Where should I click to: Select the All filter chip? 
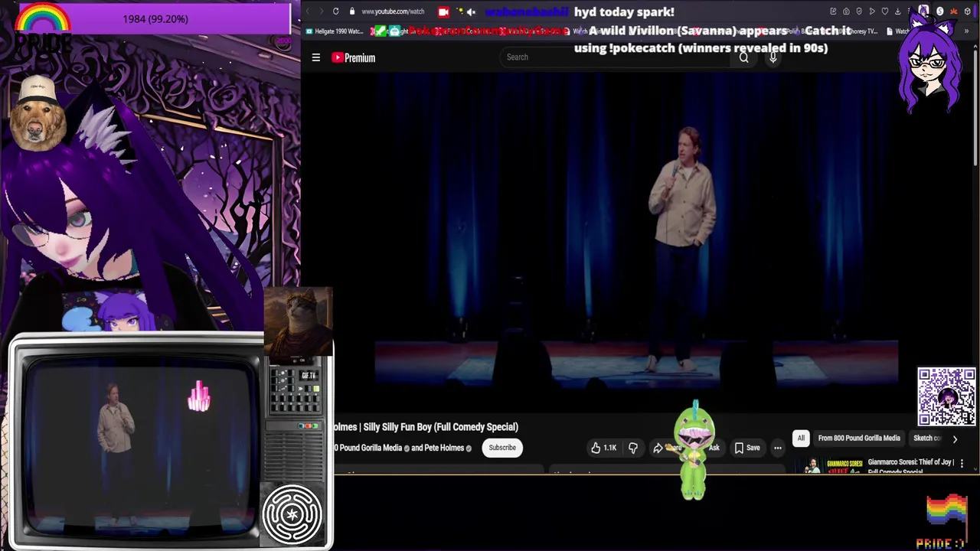pyautogui.click(x=801, y=438)
